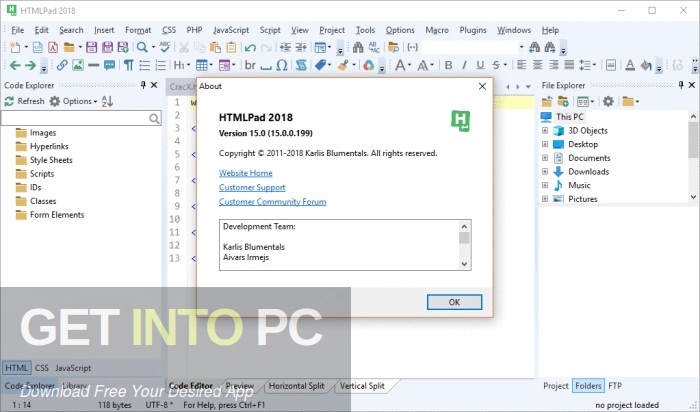
Task: Switch to the FTP tab
Action: (x=615, y=386)
